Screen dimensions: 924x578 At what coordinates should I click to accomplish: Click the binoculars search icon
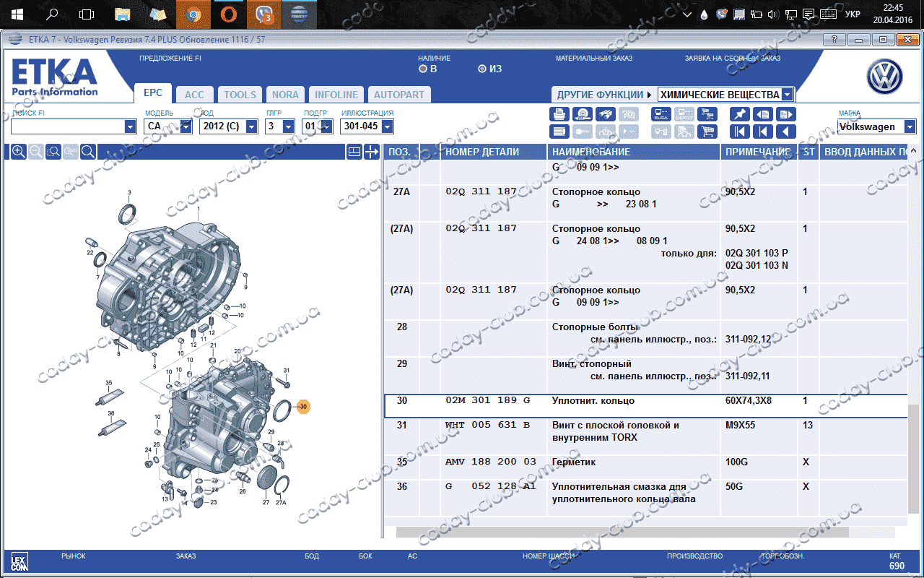click(x=606, y=114)
